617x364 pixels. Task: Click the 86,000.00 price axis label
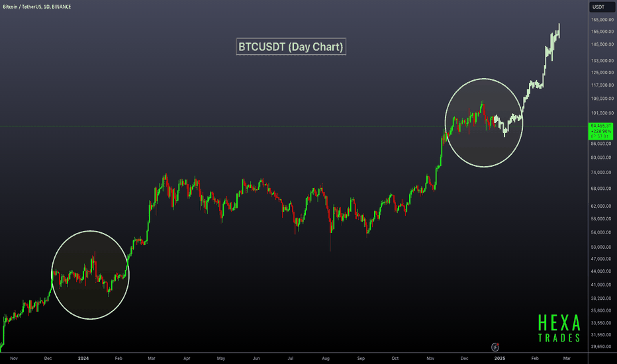pyautogui.click(x=602, y=144)
